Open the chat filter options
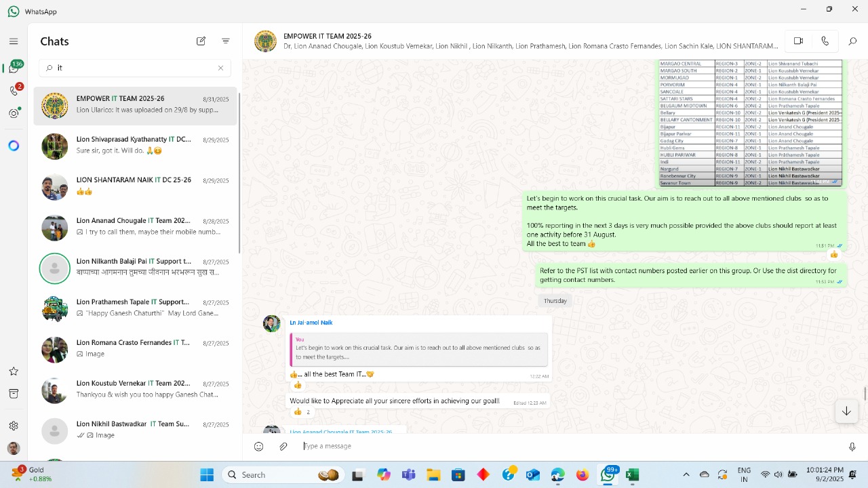Viewport: 868px width, 488px height. pyautogui.click(x=226, y=41)
